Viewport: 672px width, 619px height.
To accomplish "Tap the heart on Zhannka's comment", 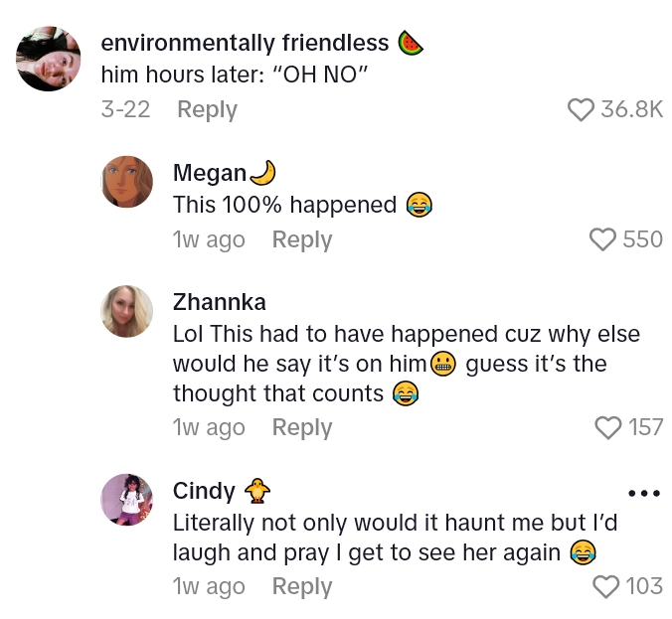I will pyautogui.click(x=607, y=427).
